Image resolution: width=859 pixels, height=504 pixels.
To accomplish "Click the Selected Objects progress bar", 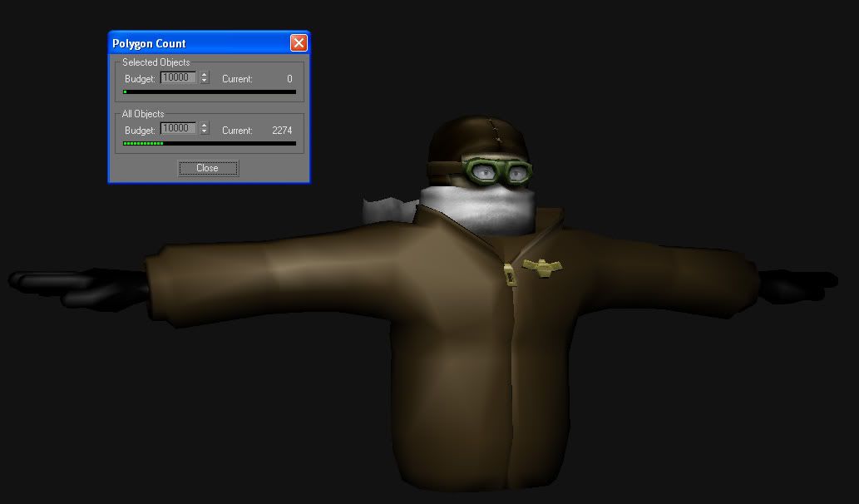I will click(x=210, y=92).
